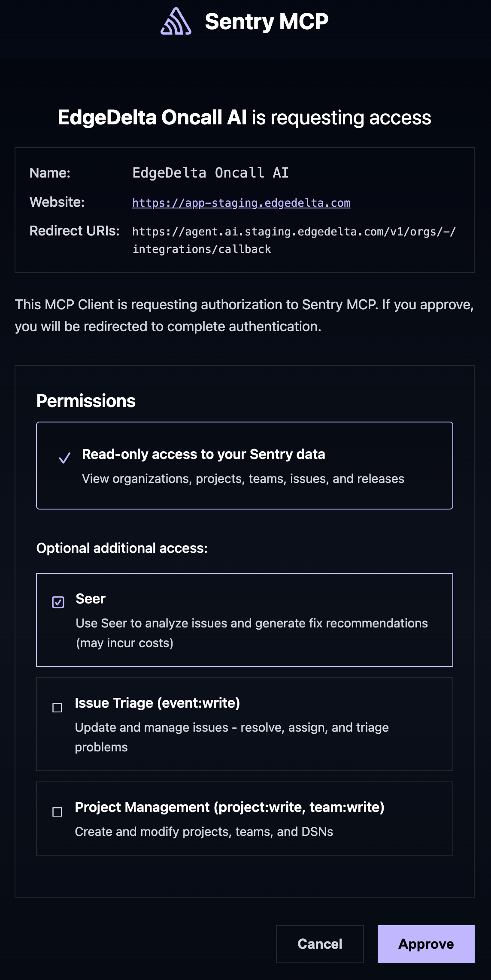This screenshot has height=980, width=491.
Task: Tick the Project Management checkbox
Action: click(57, 812)
